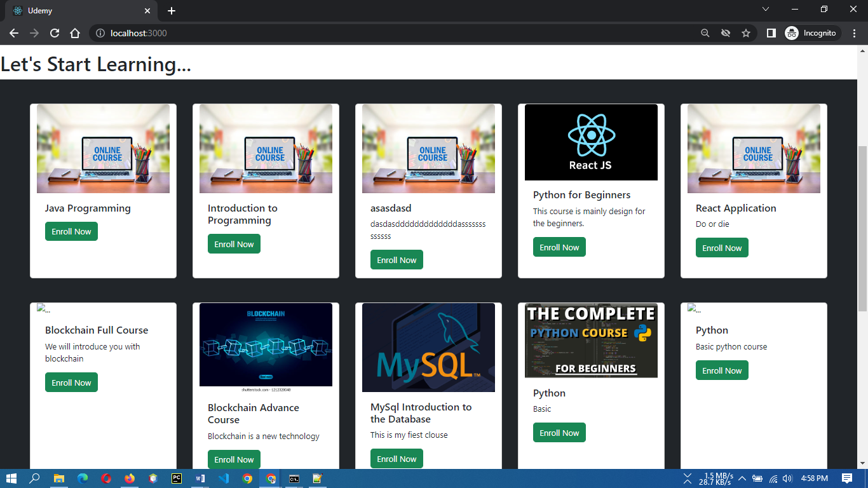Click inside the browser address bar
This screenshot has width=868, height=488.
[381, 33]
